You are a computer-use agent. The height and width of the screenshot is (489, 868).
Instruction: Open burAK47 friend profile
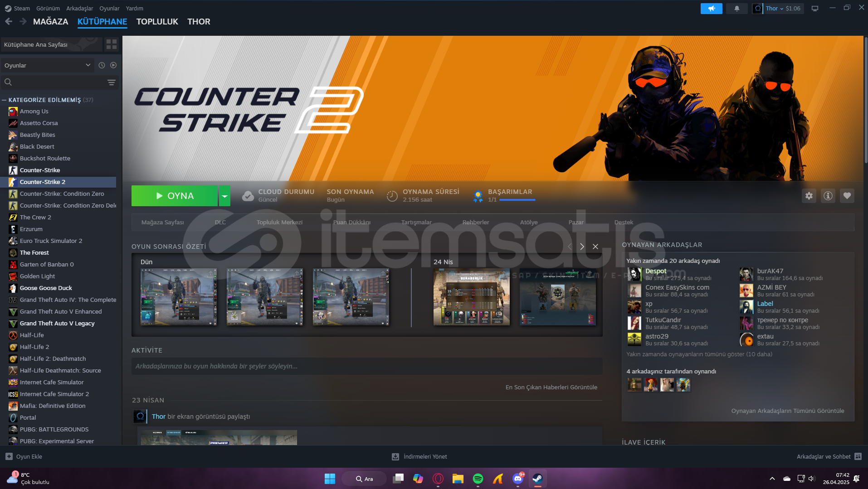(770, 271)
